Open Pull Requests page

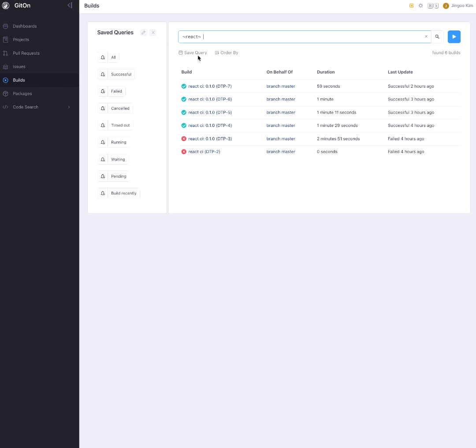click(x=26, y=53)
